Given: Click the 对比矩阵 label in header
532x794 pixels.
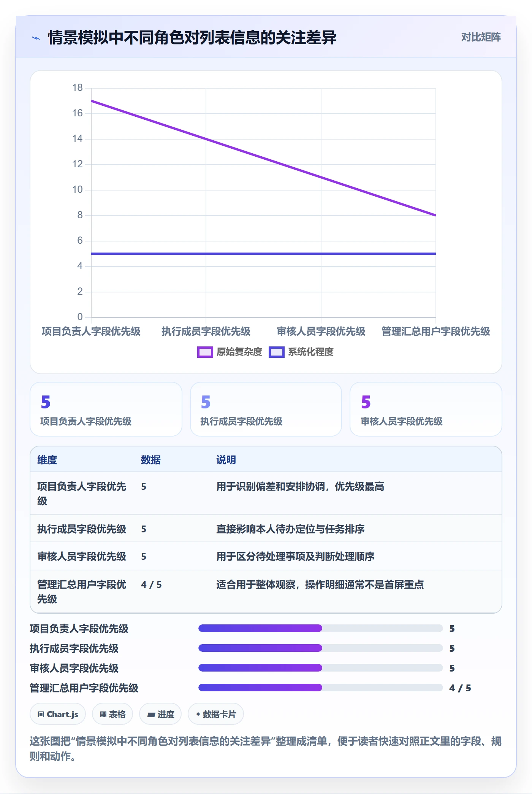Looking at the screenshot, I should [x=481, y=37].
